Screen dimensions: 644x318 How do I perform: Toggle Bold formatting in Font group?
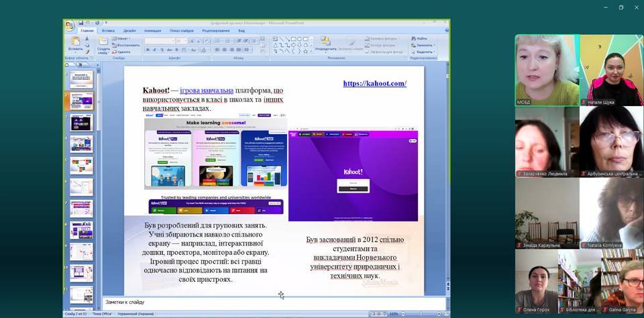click(x=148, y=51)
